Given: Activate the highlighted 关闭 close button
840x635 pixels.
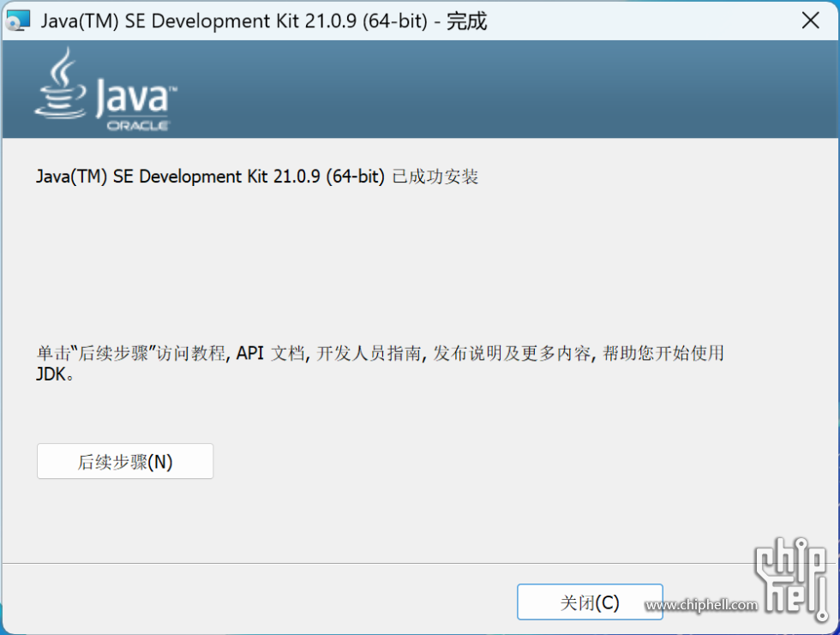Looking at the screenshot, I should (590, 602).
